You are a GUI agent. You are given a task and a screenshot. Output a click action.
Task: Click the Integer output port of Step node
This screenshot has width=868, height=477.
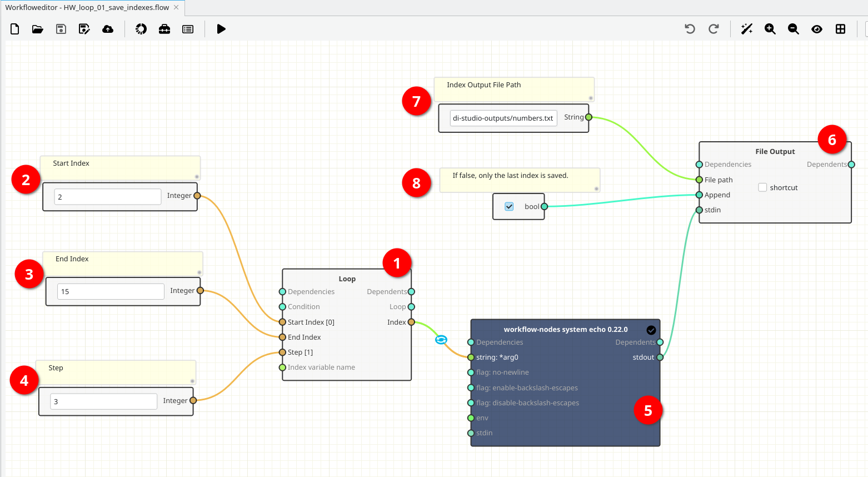(x=193, y=400)
